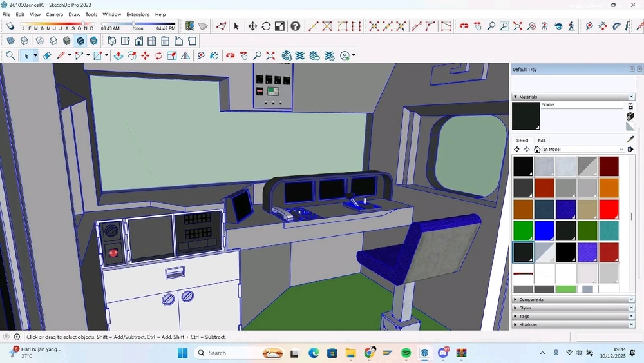Screen dimensions: 644x363
Task: Click the eyedropper Sample Paint icon
Action: pos(630,139)
